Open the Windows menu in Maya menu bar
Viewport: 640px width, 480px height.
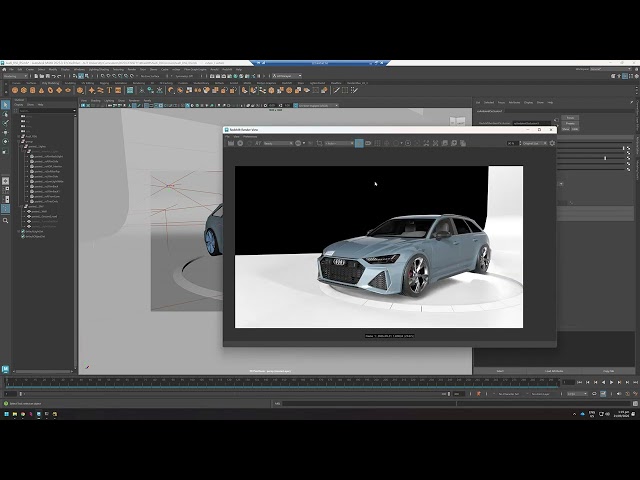79,69
